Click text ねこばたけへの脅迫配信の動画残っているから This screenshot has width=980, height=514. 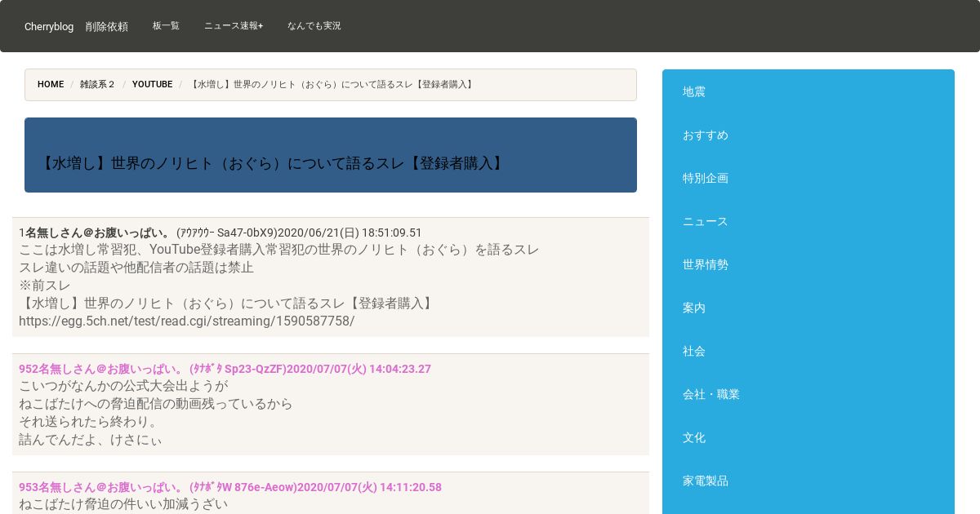pos(156,404)
